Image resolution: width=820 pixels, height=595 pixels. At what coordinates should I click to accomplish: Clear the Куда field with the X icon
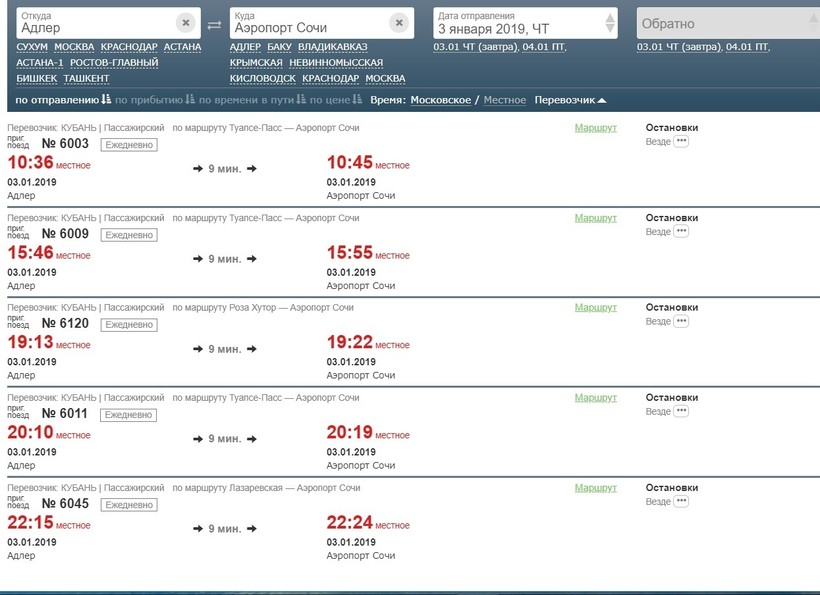tap(399, 23)
